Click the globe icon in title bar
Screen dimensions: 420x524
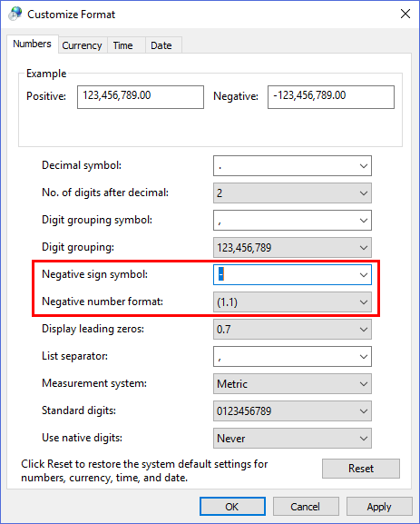[x=15, y=14]
